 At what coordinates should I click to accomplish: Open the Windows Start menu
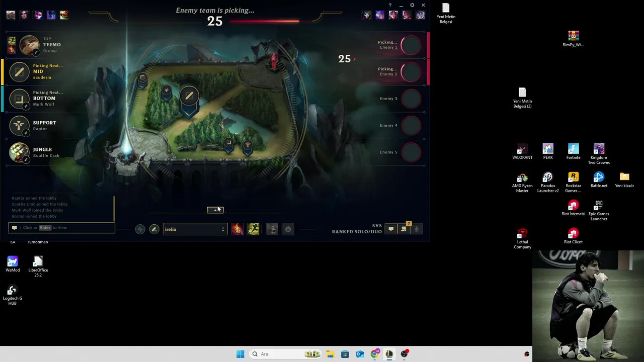click(240, 354)
